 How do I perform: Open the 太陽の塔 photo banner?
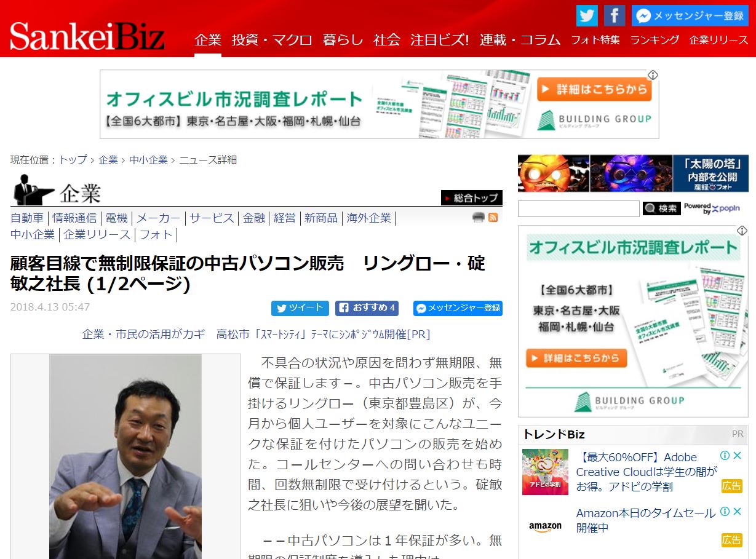[633, 174]
